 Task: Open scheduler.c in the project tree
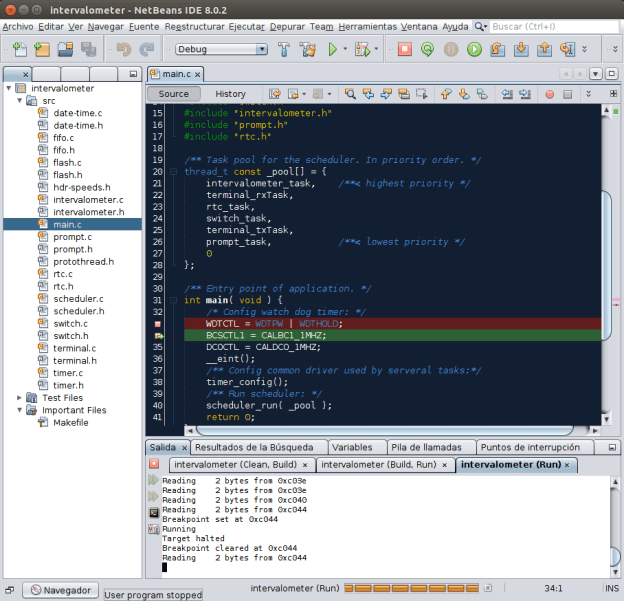pyautogui.click(x=78, y=298)
